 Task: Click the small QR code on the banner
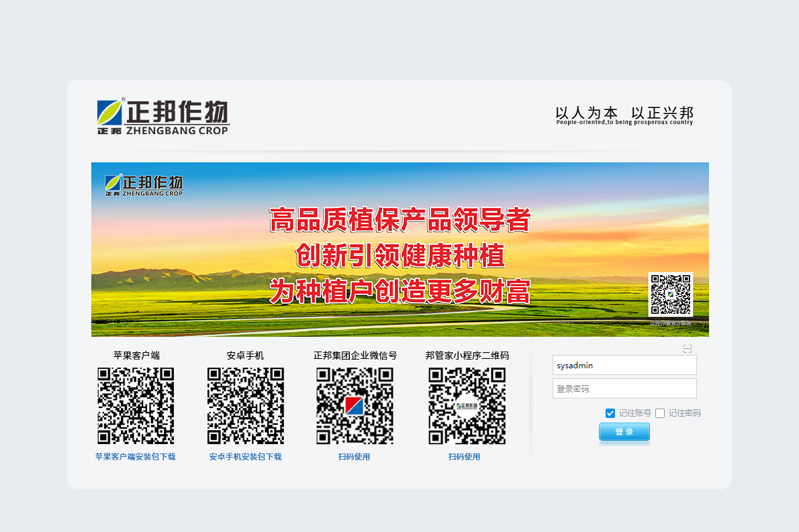pyautogui.click(x=671, y=295)
